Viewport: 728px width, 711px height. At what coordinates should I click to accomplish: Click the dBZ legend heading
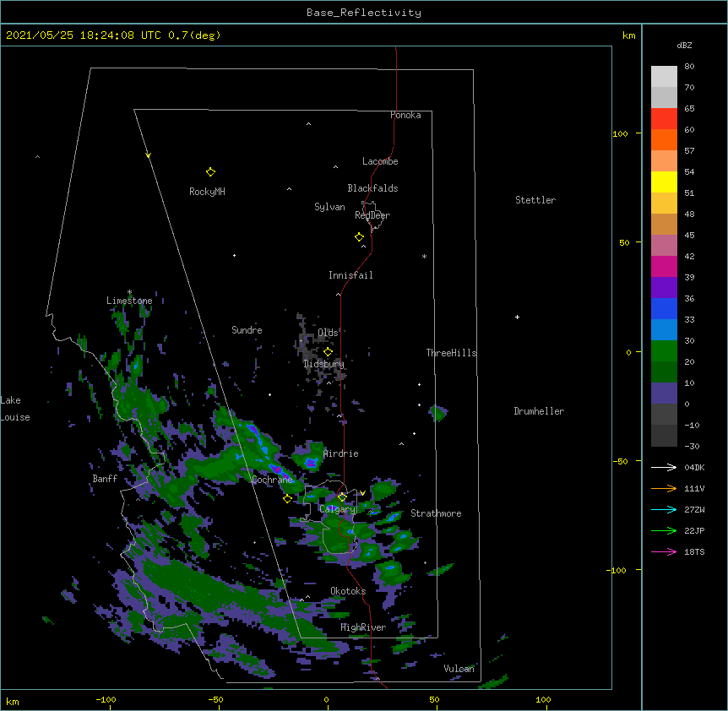click(684, 46)
